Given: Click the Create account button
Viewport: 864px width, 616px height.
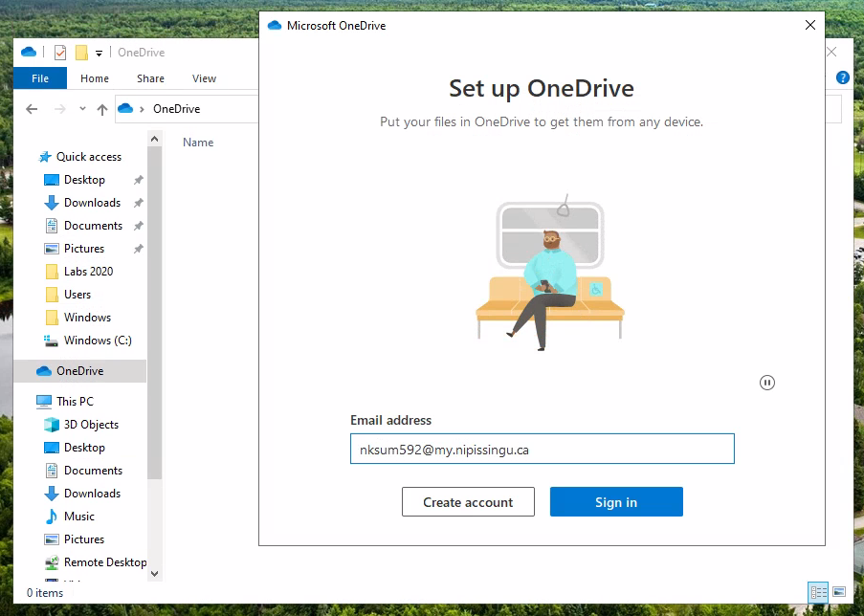Looking at the screenshot, I should pos(468,502).
